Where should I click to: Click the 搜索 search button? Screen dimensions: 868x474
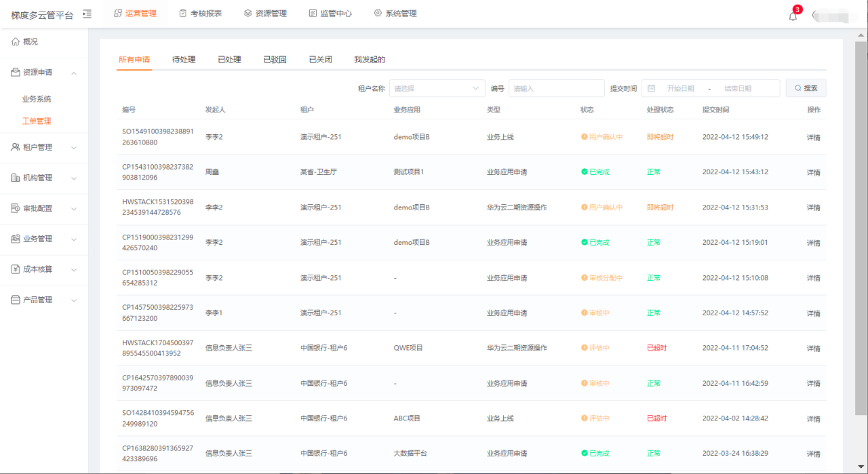(806, 88)
